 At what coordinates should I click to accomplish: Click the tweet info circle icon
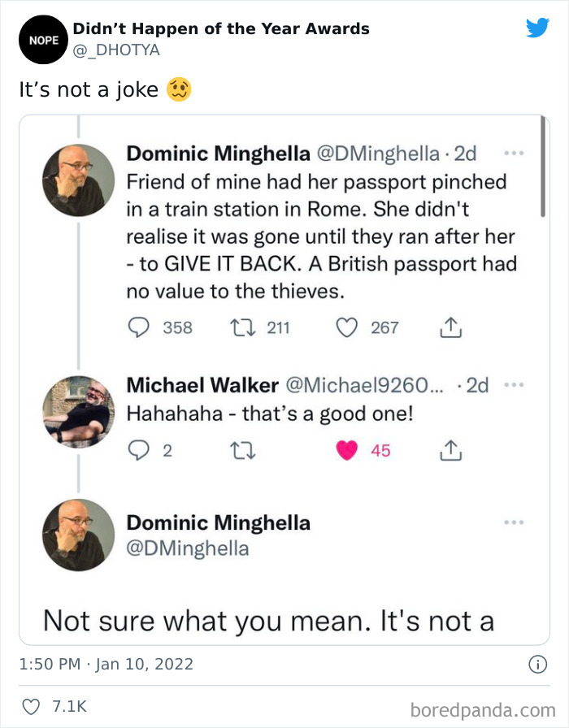click(536, 665)
